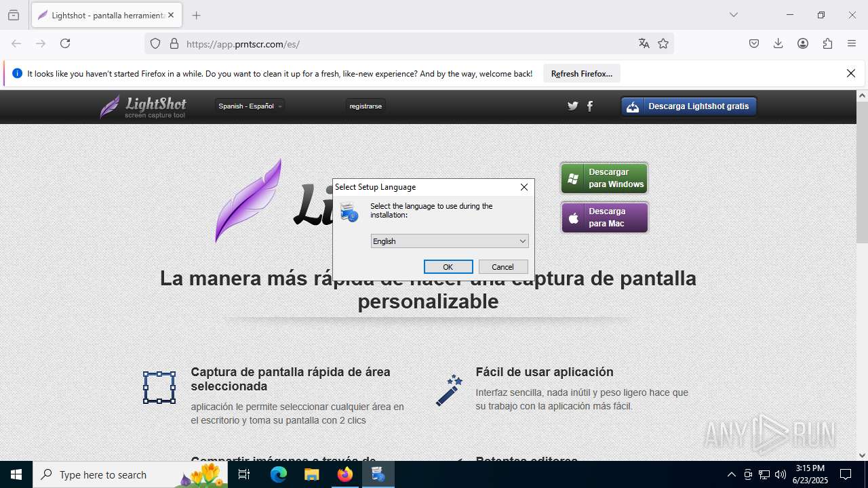The image size is (868, 488).
Task: Close the Lightshot tab
Action: click(x=170, y=15)
